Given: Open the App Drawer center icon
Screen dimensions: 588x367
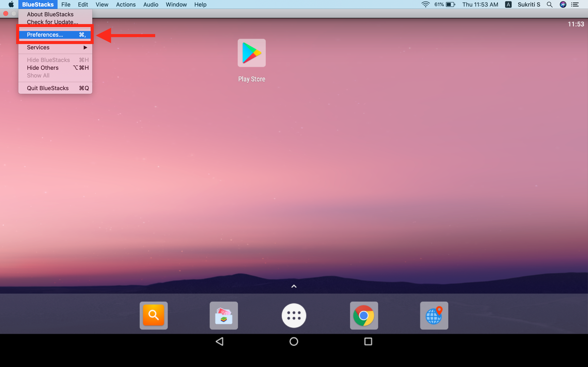Looking at the screenshot, I should [294, 315].
